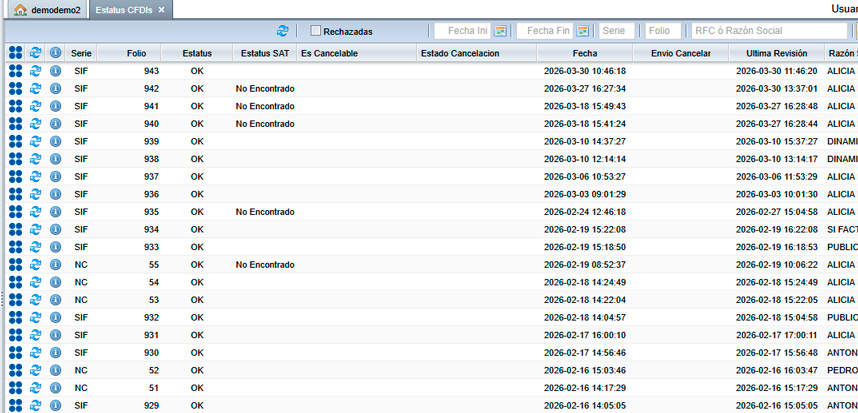Click the refresh icon on NC folio 55 row
Screen dimensions: 858x413
[36, 265]
